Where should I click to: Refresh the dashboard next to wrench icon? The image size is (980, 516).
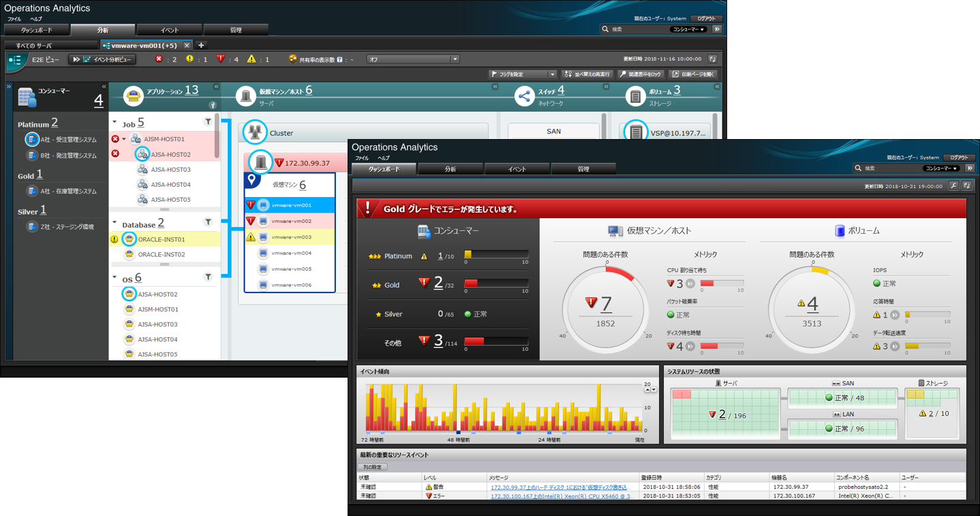click(x=966, y=185)
